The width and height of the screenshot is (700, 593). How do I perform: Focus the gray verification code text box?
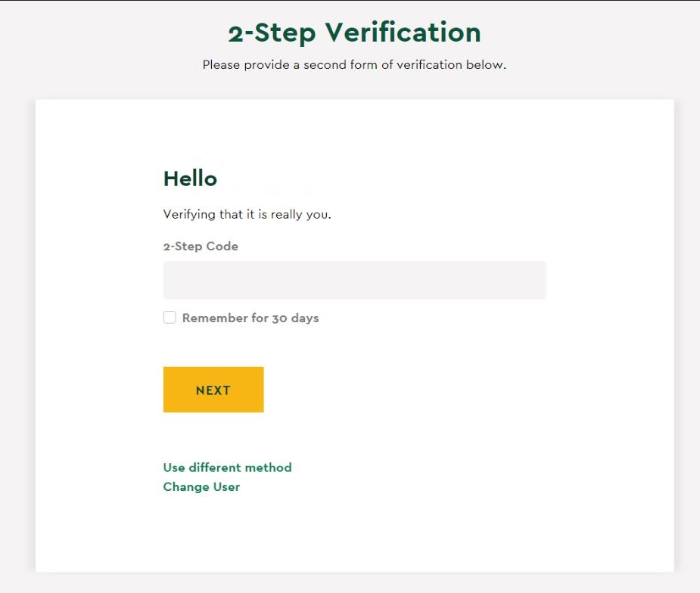pyautogui.click(x=354, y=280)
